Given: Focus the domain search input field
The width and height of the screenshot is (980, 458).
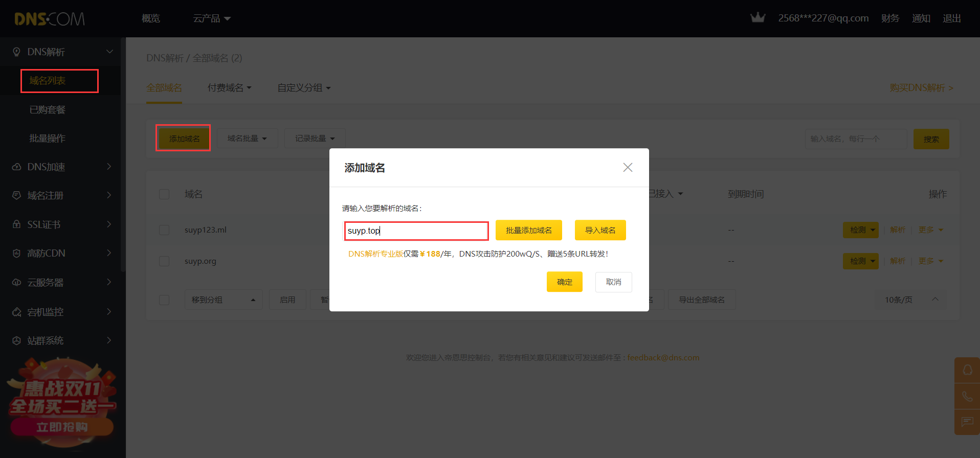Looking at the screenshot, I should tap(856, 139).
